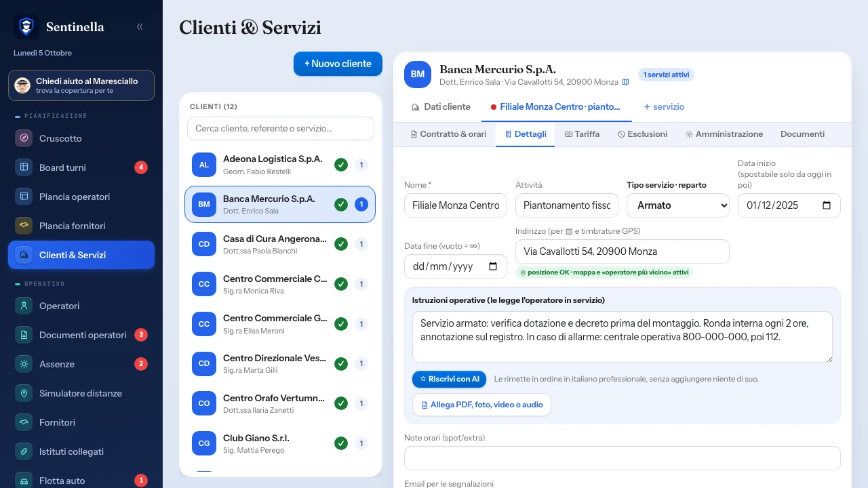The height and width of the screenshot is (488, 868).
Task: Click the Sentinella shield logo
Action: tap(26, 27)
